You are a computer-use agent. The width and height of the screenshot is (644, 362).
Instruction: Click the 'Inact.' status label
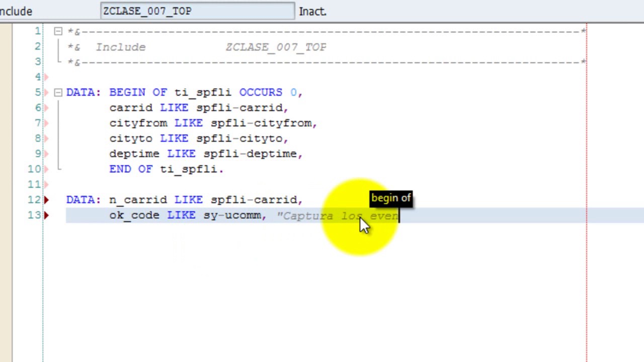312,11
